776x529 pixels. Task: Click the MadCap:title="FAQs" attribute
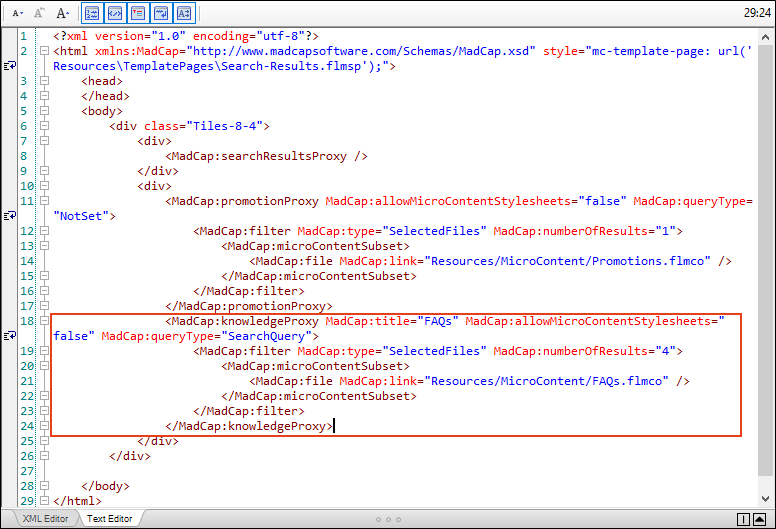click(392, 321)
